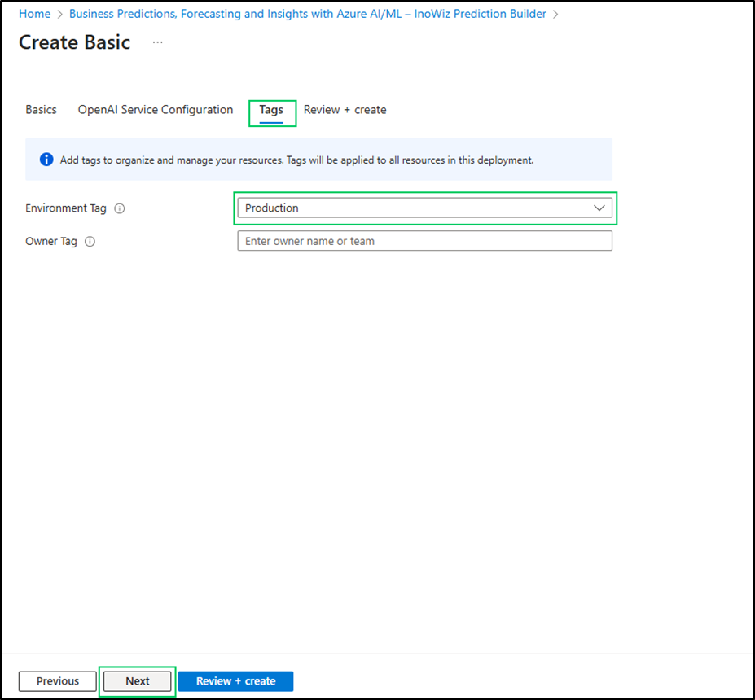Click the breadcrumb chevron after Home
Screen dimensions: 755x700
pos(59,15)
